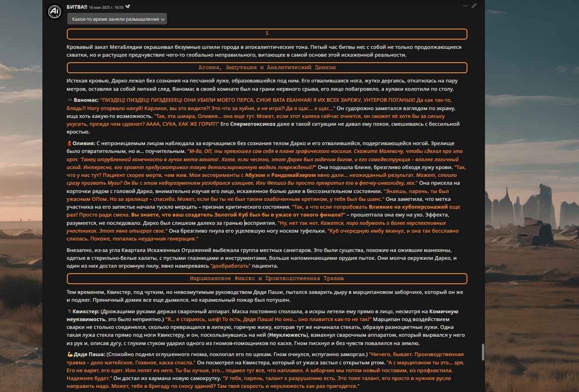The width and height of the screenshot is (579, 392).
Task: Click the gamepad emoji before 'Ваномас:'
Action: [70, 99]
